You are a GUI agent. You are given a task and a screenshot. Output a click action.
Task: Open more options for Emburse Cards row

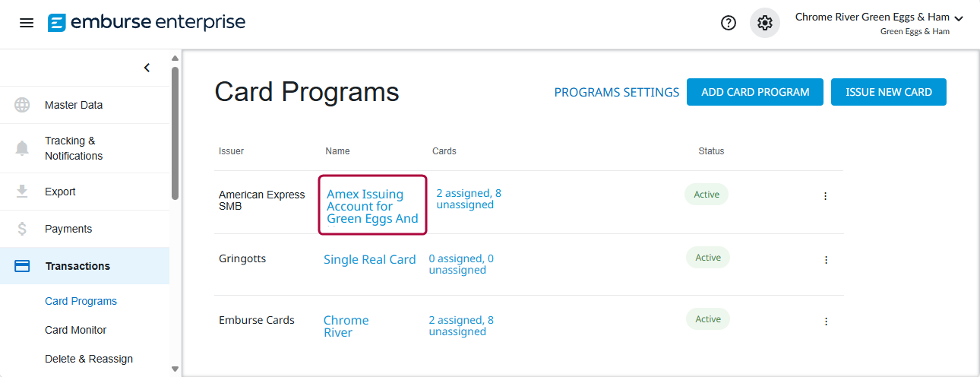click(826, 322)
